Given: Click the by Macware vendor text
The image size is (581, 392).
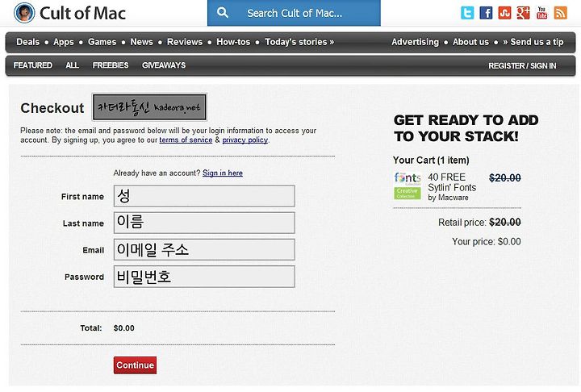Looking at the screenshot, I should coord(448,198).
